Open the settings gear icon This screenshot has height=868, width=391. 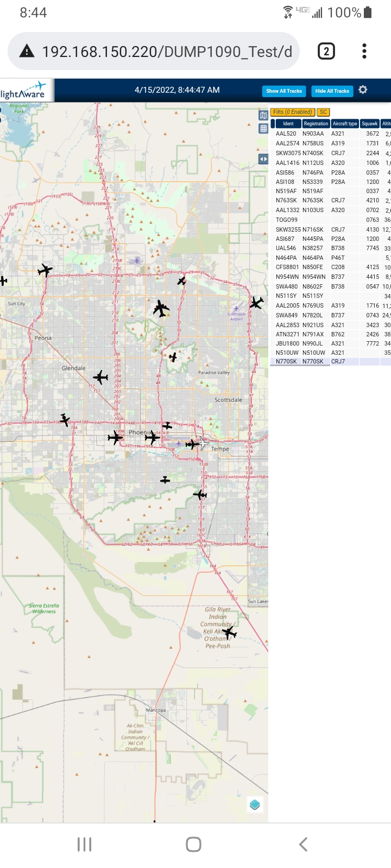coord(363,90)
